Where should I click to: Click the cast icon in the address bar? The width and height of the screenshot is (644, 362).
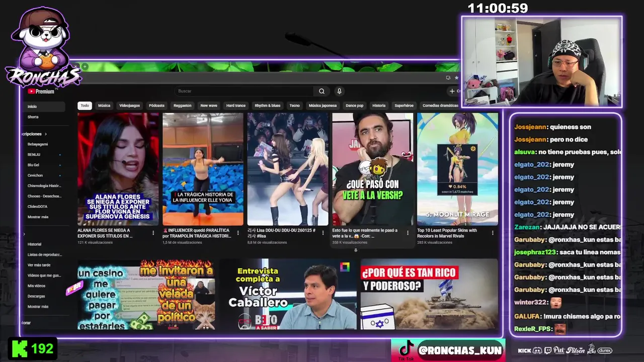pos(448,77)
